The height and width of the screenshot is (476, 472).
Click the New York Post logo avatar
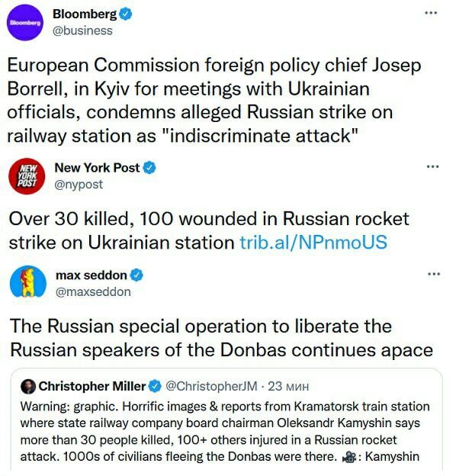click(x=25, y=176)
